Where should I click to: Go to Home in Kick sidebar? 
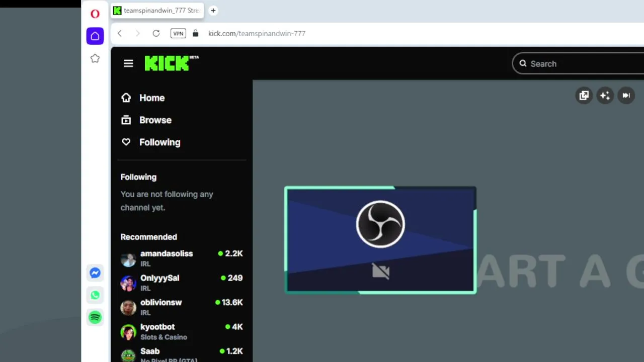(x=152, y=98)
